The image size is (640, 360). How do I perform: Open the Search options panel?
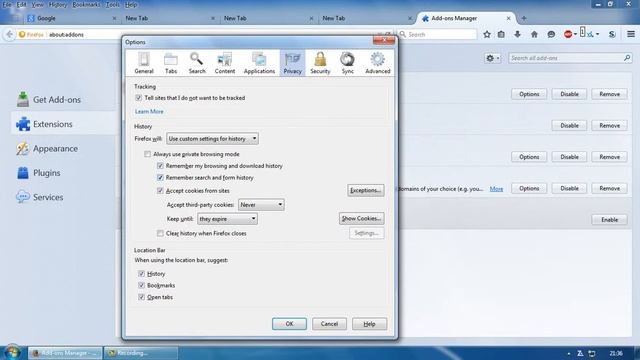[x=197, y=63]
